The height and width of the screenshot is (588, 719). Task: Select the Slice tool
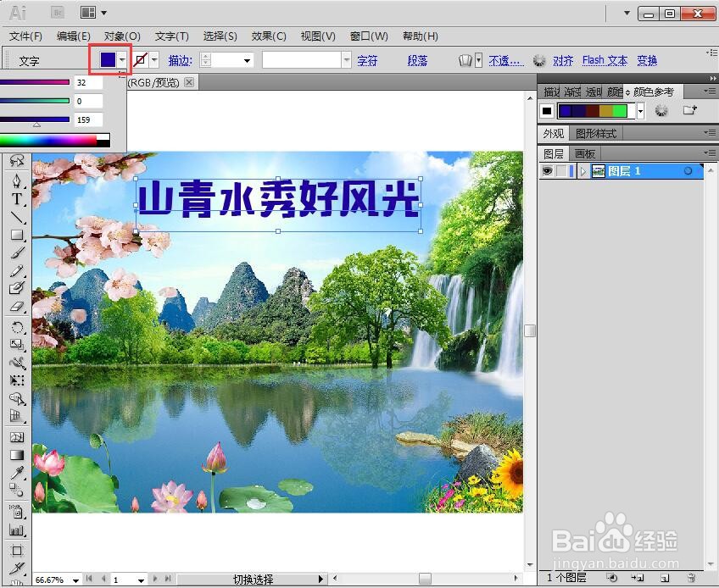pyautogui.click(x=17, y=569)
